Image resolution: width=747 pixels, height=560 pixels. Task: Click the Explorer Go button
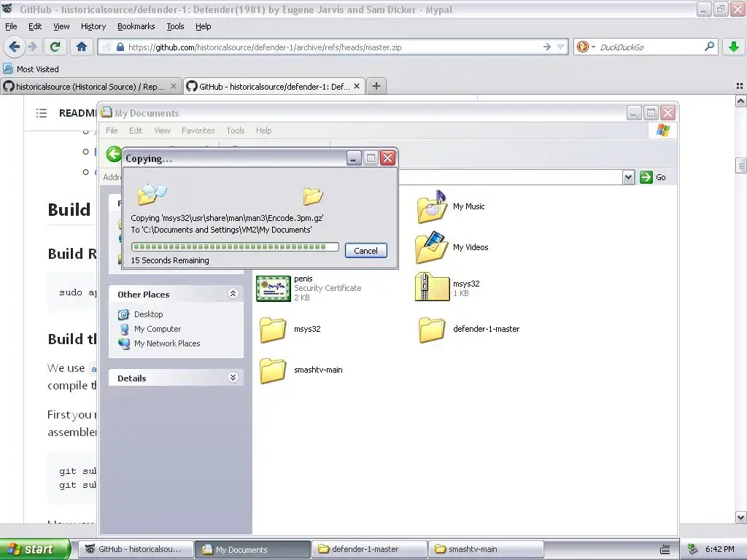(653, 177)
